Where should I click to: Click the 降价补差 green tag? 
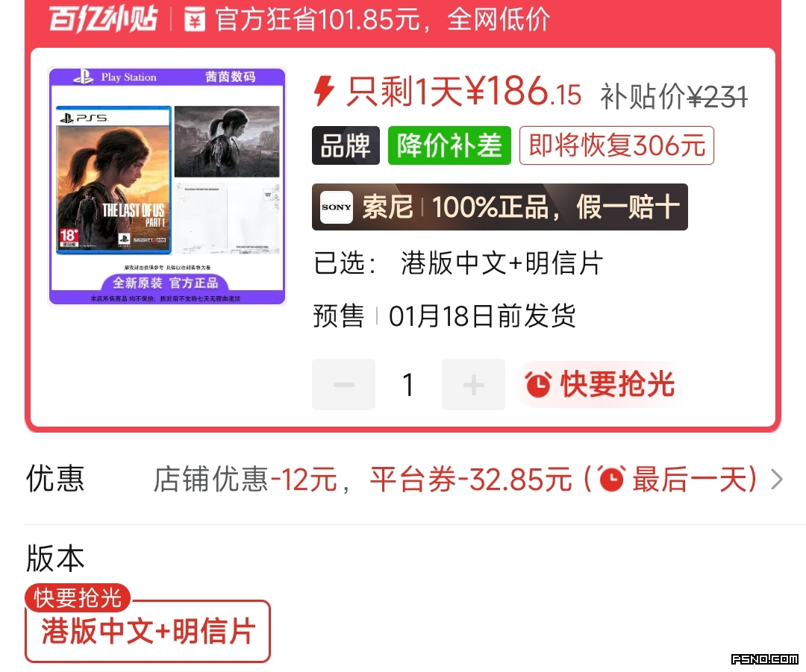pyautogui.click(x=449, y=145)
